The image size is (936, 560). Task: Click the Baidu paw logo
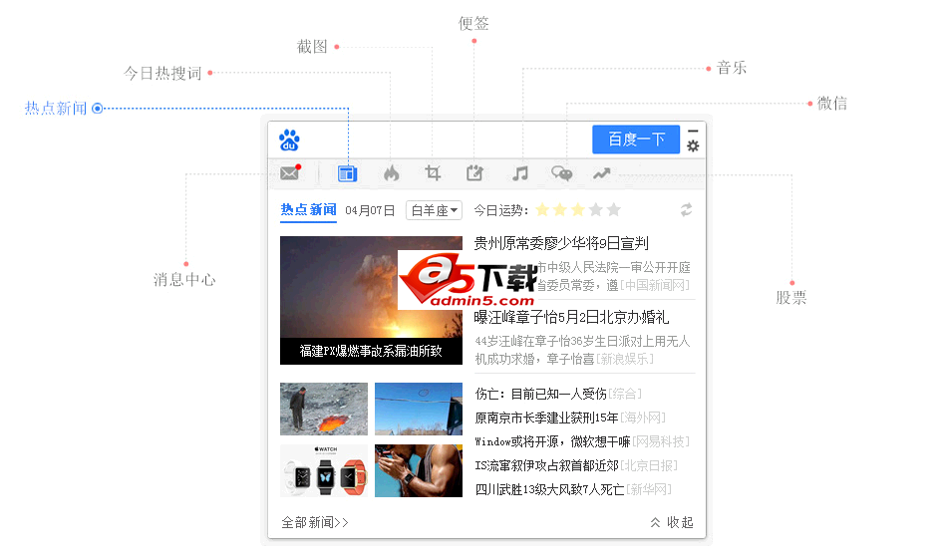[x=289, y=140]
